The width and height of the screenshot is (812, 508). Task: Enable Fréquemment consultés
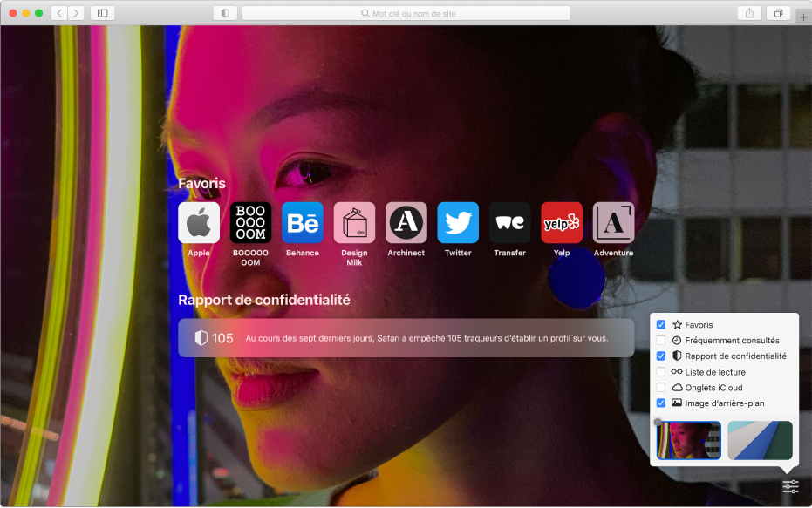pyautogui.click(x=661, y=340)
